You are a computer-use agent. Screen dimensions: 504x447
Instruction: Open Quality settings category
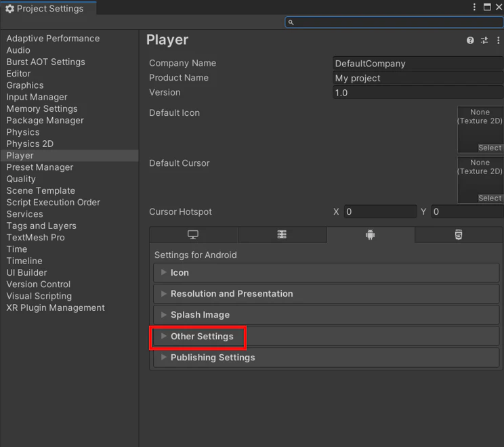[x=21, y=179]
